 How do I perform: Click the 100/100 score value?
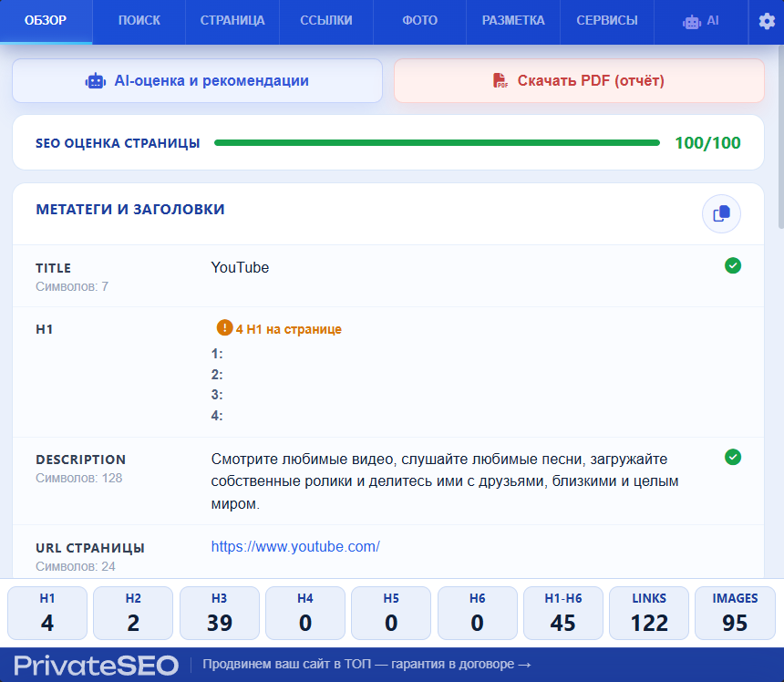pyautogui.click(x=707, y=143)
